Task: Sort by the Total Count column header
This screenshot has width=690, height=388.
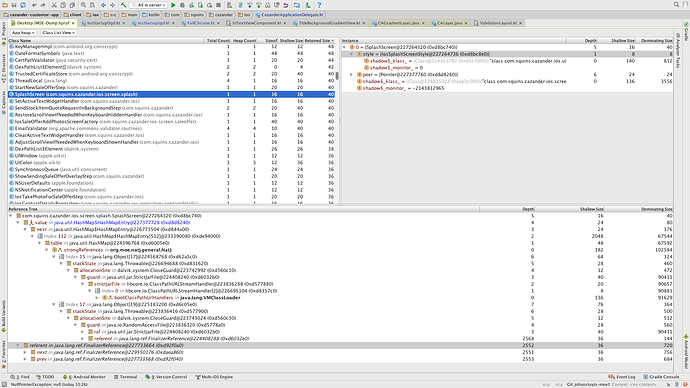Action: [x=217, y=40]
